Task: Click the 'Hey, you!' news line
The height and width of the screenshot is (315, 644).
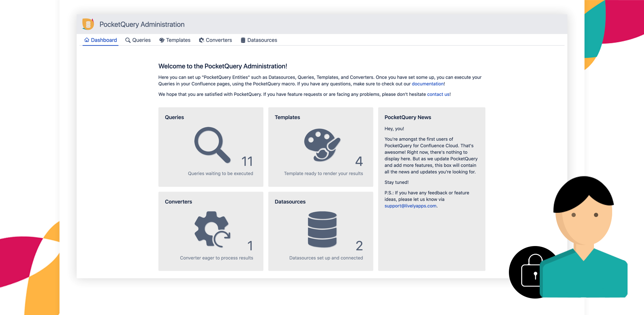Action: [394, 129]
